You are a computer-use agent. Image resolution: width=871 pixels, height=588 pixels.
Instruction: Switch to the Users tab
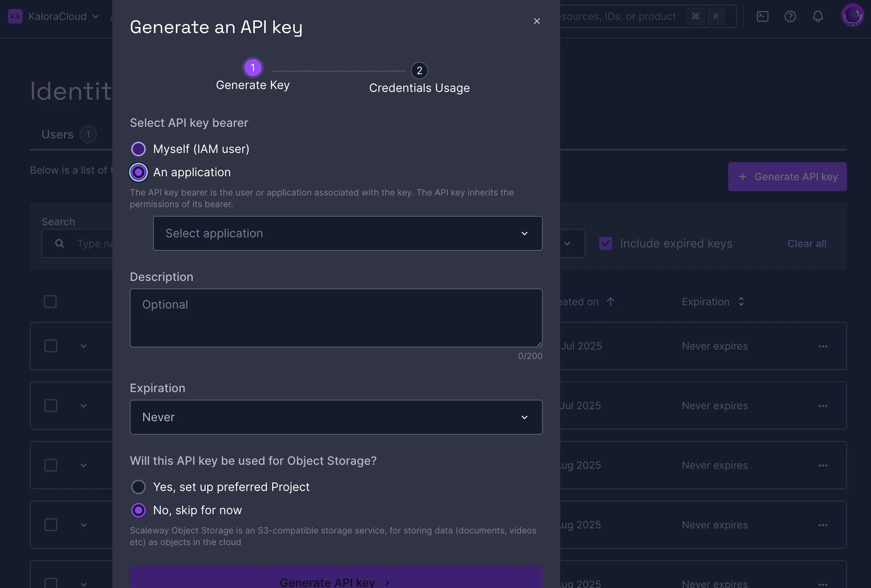[x=58, y=134]
